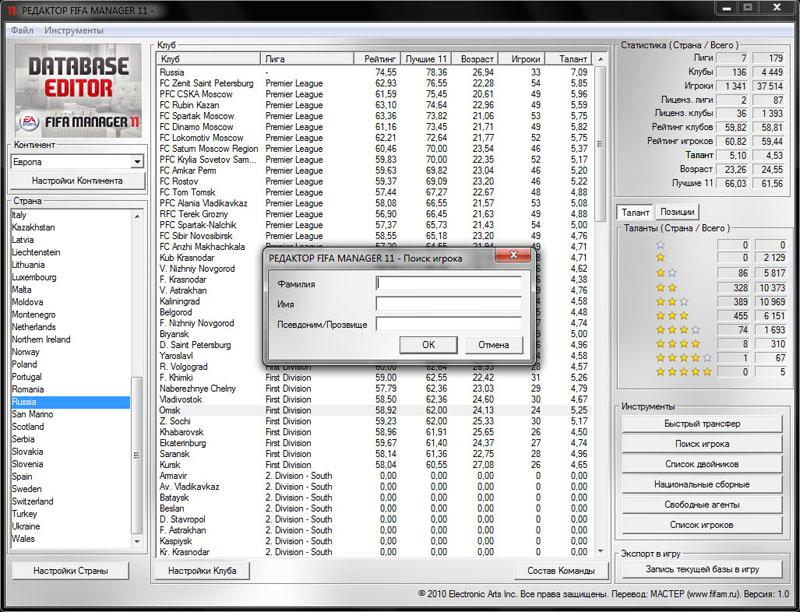Select the FC Zenit Saint Petersburg row
Viewport: 800px width, 612px height.
374,83
